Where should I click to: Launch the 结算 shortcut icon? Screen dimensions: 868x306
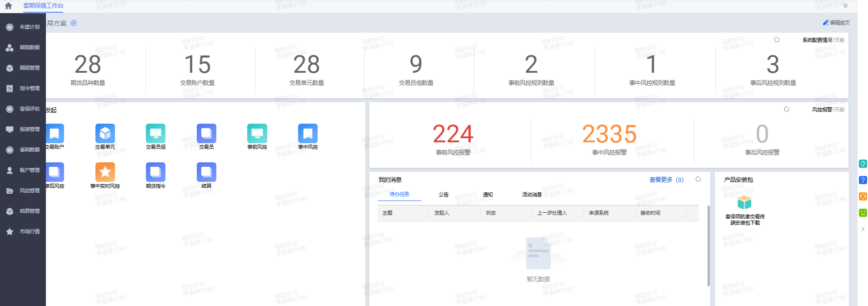(206, 172)
